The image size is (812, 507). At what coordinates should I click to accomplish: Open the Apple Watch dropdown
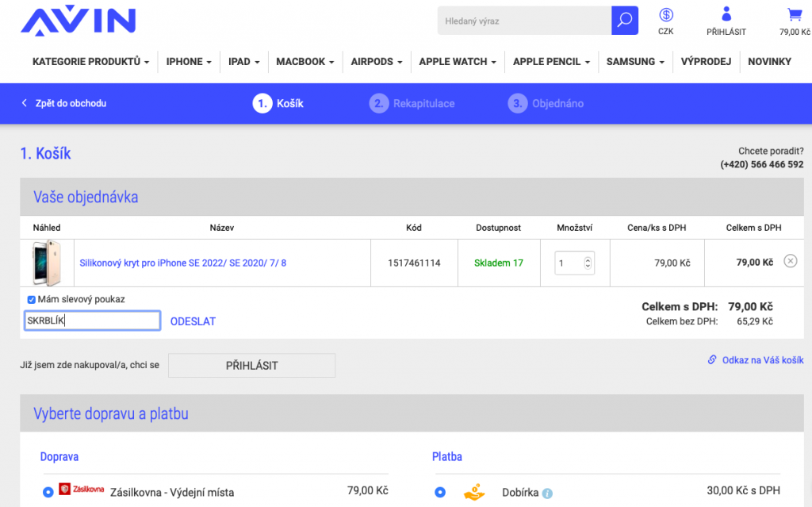(458, 62)
